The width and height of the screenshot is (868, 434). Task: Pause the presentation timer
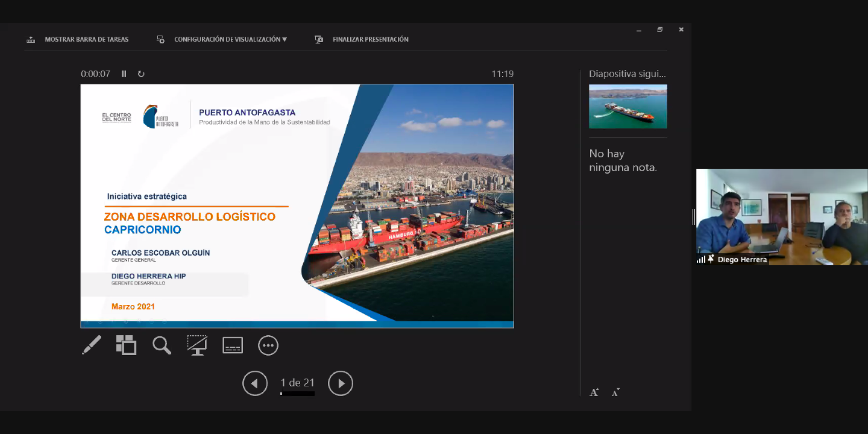[124, 74]
